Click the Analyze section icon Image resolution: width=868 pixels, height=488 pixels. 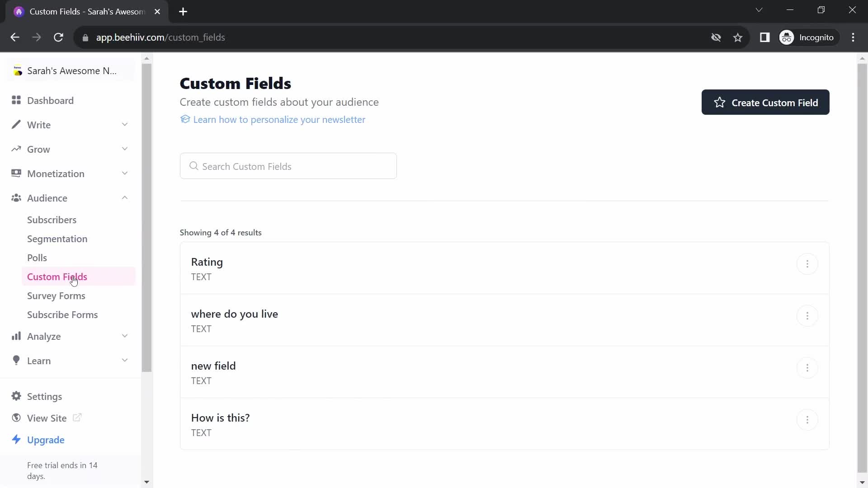(x=16, y=336)
